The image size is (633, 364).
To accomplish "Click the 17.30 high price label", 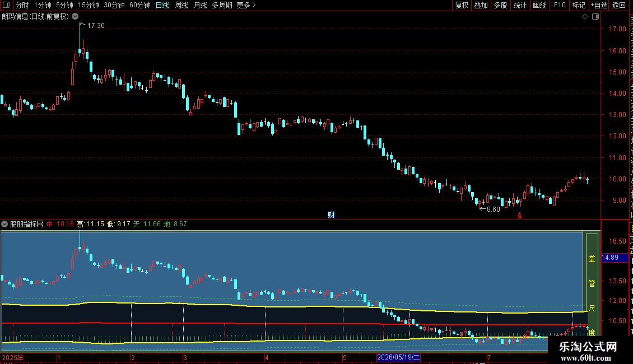I will (x=96, y=25).
